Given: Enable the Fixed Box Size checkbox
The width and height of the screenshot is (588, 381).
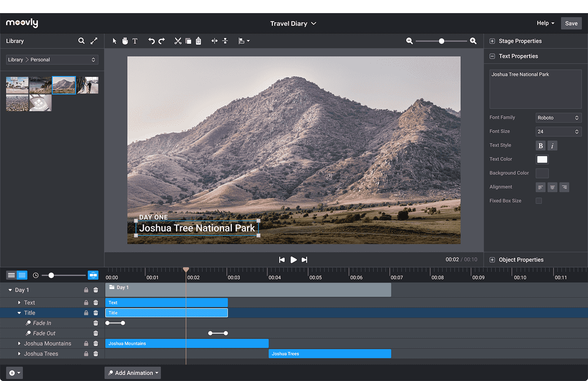Looking at the screenshot, I should click(539, 201).
